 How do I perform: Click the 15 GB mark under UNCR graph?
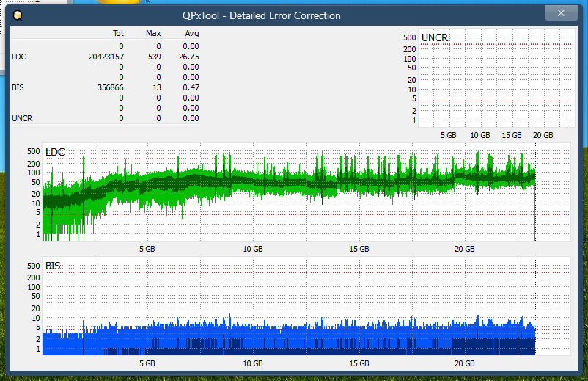point(511,136)
